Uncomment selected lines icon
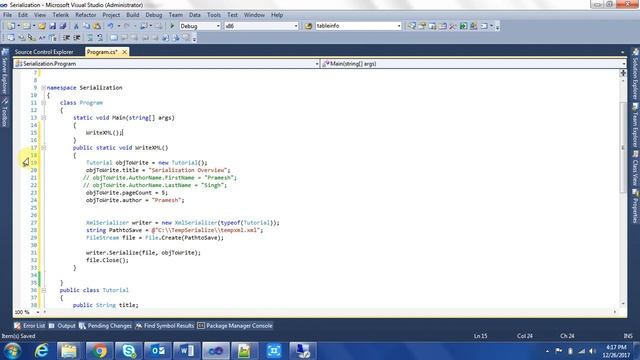 [x=100, y=38]
